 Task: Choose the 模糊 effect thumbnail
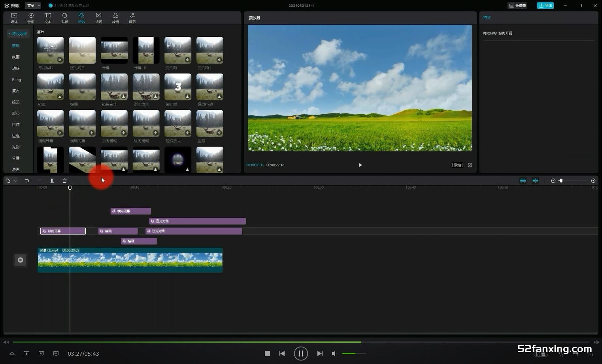pyautogui.click(x=82, y=87)
